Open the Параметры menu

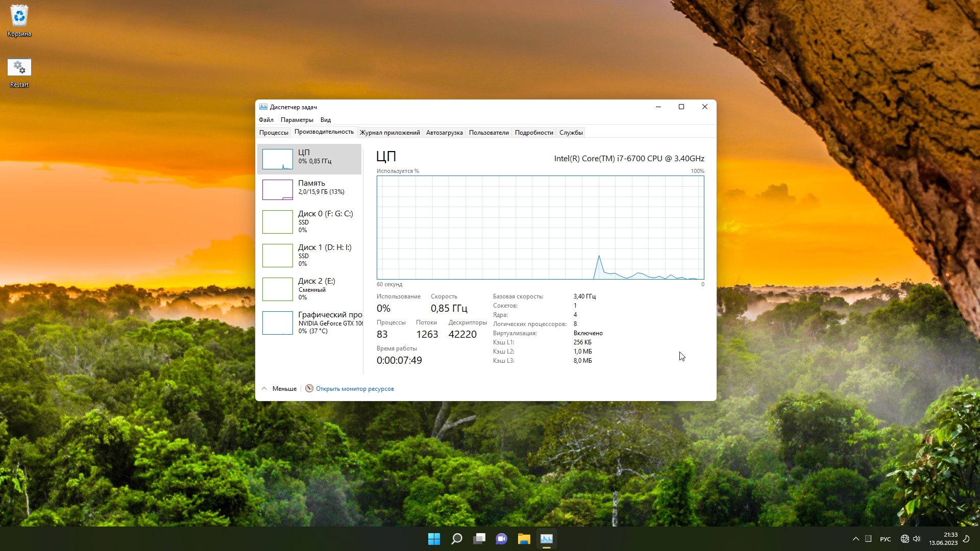click(x=297, y=120)
